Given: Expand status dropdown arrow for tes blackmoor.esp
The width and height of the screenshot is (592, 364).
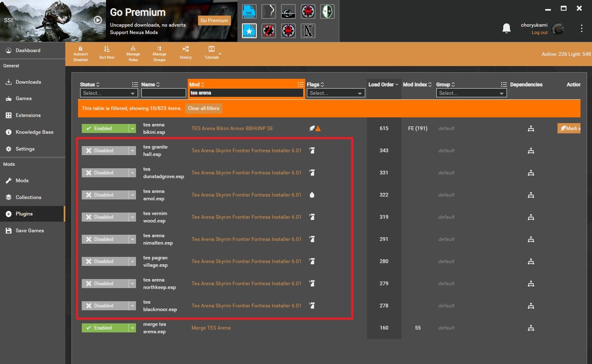Looking at the screenshot, I should pyautogui.click(x=132, y=306).
